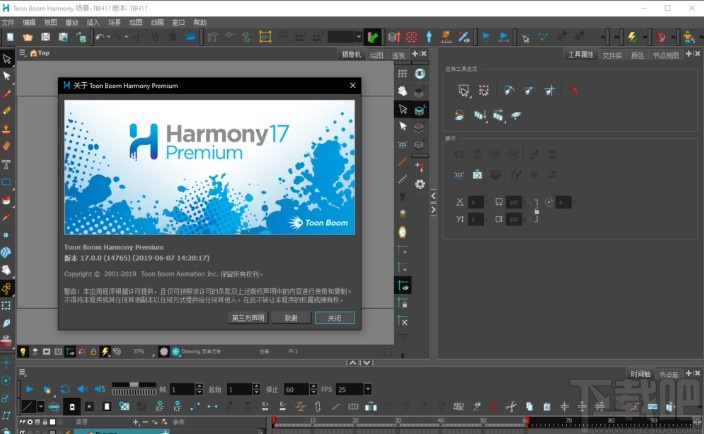Screen dimensions: 704x434
Task: Switch to the 摄像机 view tab
Action: (351, 55)
